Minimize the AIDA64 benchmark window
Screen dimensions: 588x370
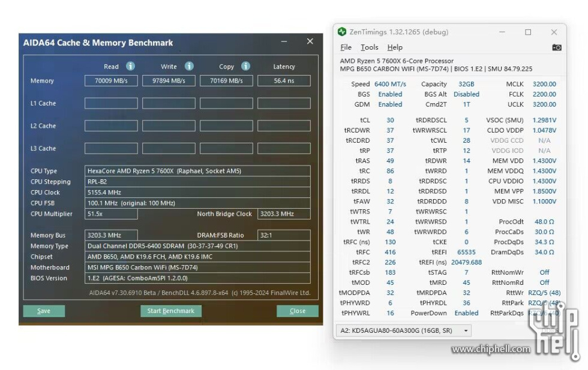[284, 41]
